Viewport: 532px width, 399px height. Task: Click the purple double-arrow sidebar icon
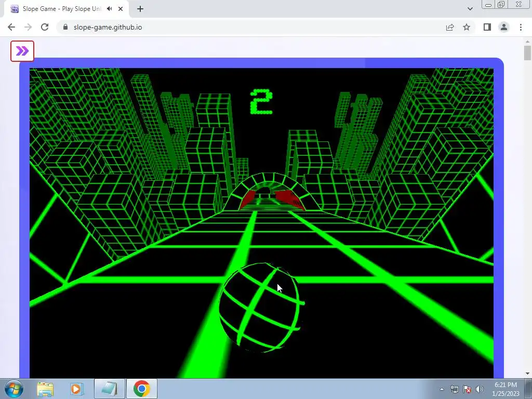tap(22, 51)
